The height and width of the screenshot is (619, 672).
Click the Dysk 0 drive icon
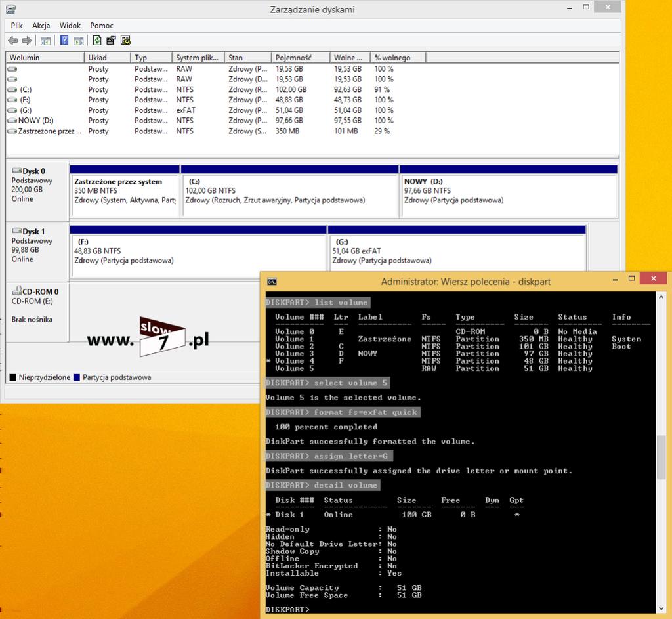pos(16,171)
